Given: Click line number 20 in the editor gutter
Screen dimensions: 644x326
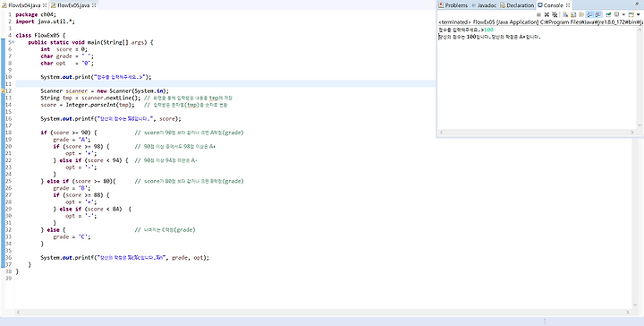Looking at the screenshot, I should point(8,146).
